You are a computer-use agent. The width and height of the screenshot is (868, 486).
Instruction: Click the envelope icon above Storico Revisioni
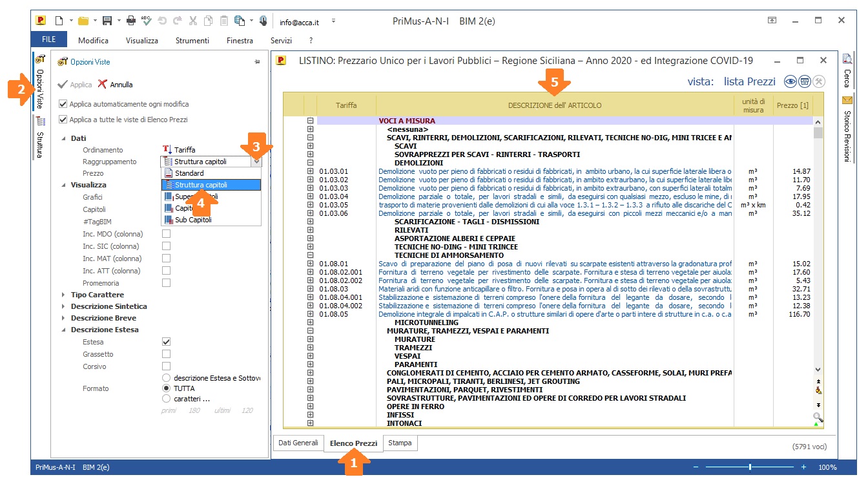(847, 100)
